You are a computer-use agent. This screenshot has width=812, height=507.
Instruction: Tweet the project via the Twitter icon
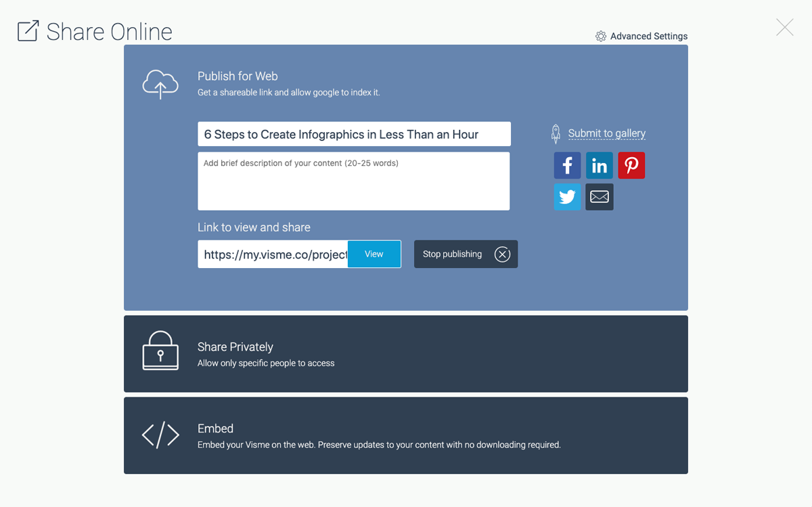(567, 197)
